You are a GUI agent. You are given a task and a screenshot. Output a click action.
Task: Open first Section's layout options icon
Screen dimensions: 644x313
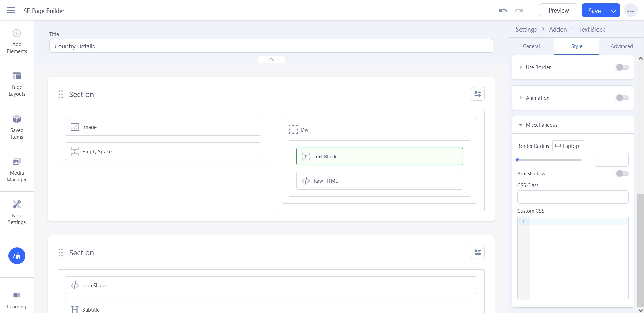tap(477, 94)
